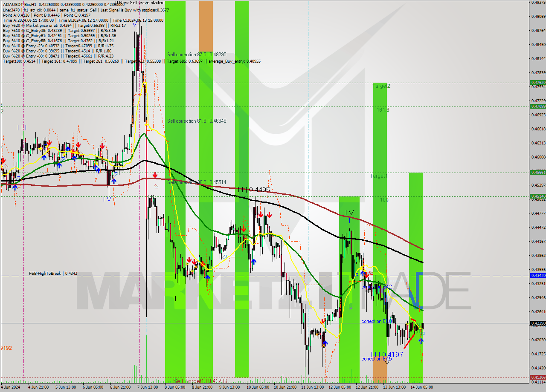Click the '12 Jun 21:00' time label
The image size is (546, 392).
tap(366, 387)
